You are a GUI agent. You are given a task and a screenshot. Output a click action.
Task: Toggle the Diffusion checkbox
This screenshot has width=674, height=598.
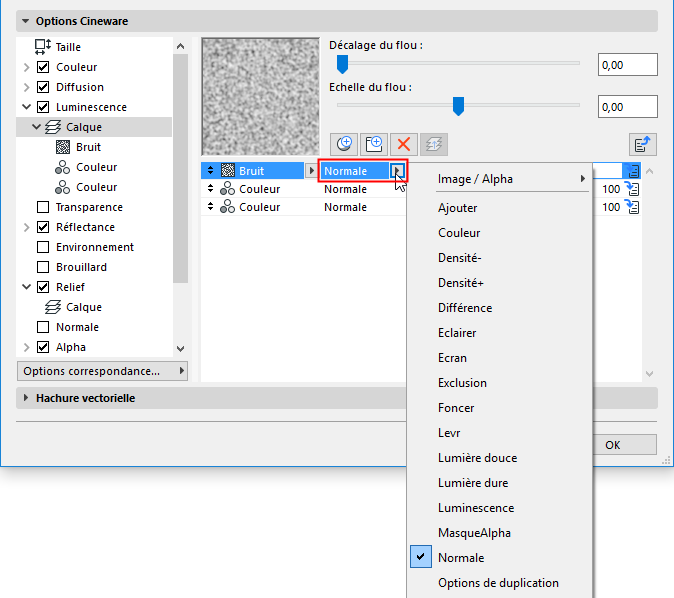pos(43,87)
